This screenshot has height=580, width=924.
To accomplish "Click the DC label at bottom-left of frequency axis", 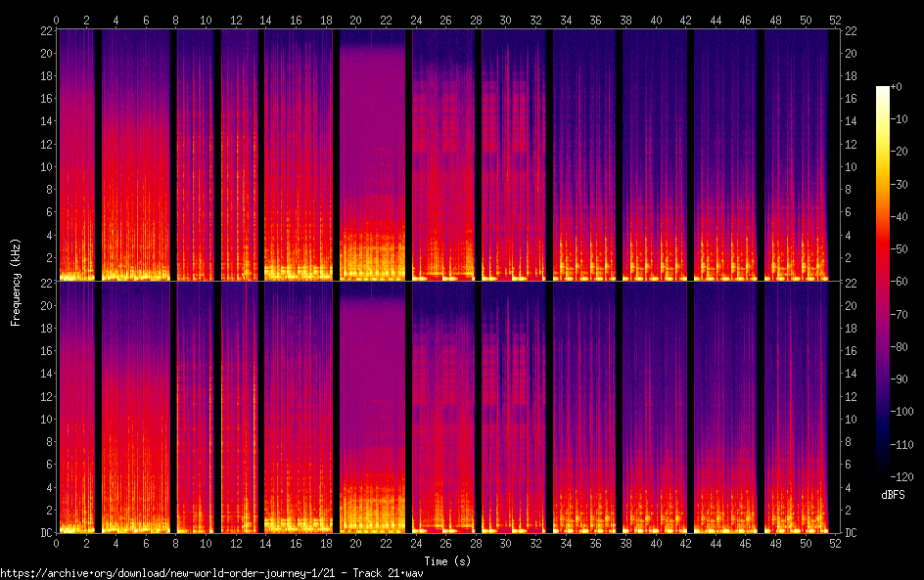I will 43,533.
